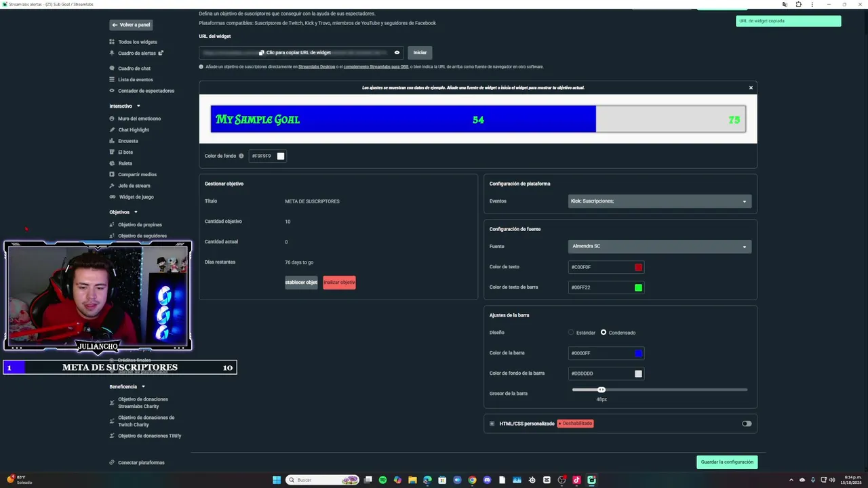Click the Tiltify donation goal icon
Screen dimensions: 868x488
(112, 436)
